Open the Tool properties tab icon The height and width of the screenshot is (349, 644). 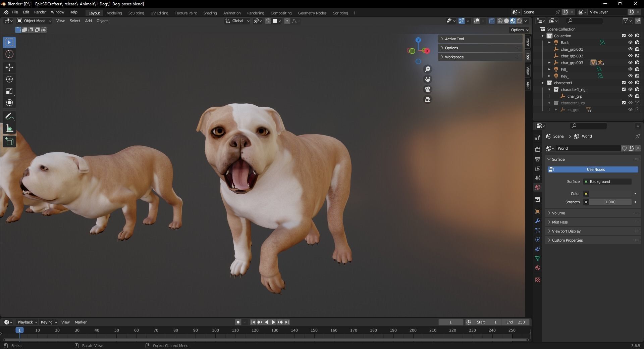tap(538, 137)
